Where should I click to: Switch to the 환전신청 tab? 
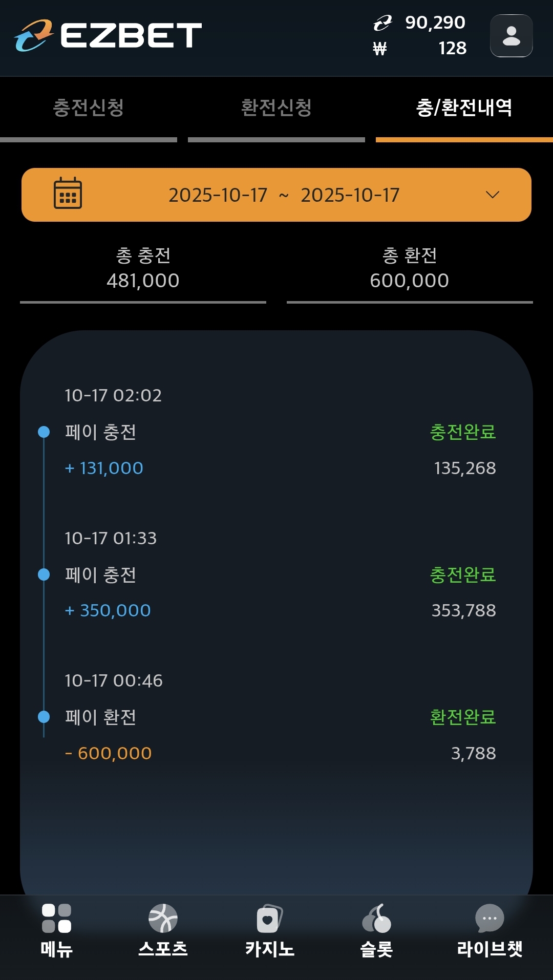(x=276, y=108)
